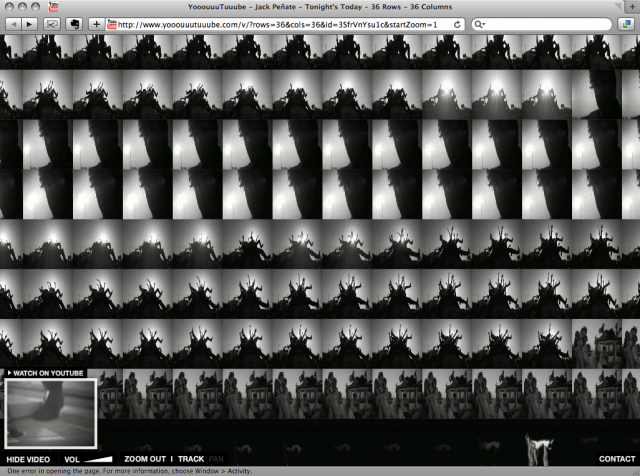The image size is (640, 476).
Task: Go back with the browser back arrow
Action: point(13,24)
